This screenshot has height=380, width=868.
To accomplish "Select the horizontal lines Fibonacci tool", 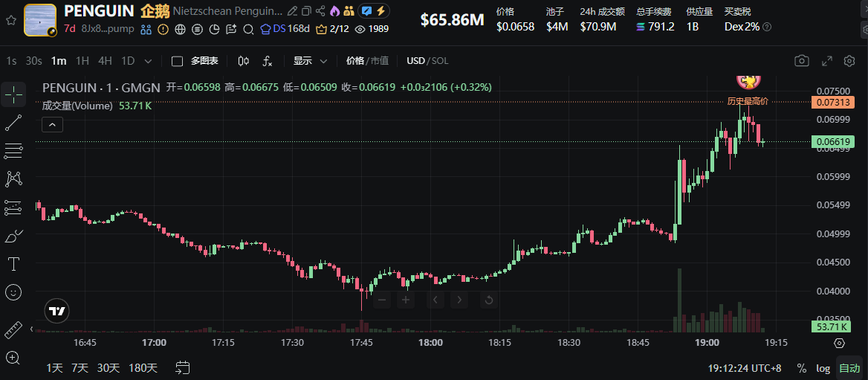I will click(x=13, y=151).
